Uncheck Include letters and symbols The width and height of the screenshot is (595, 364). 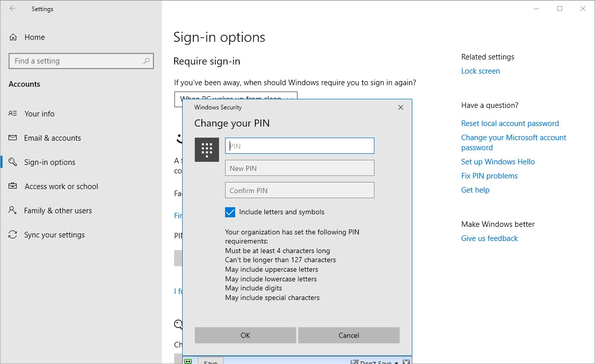(x=230, y=212)
